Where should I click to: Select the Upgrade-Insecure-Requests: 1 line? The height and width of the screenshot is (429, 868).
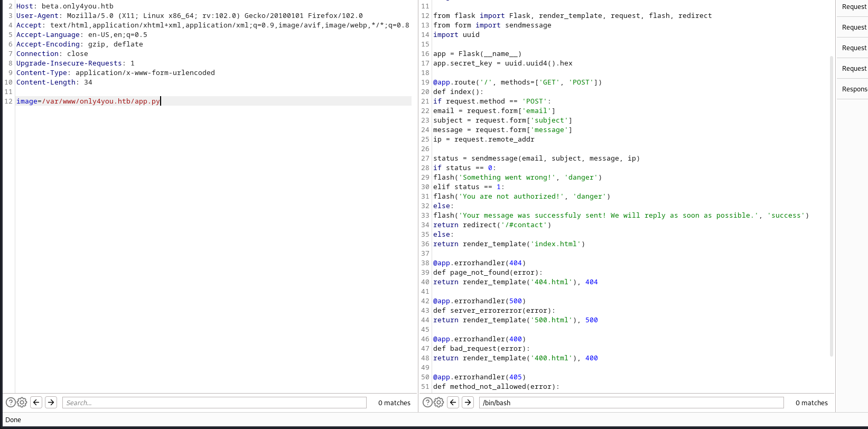76,63
